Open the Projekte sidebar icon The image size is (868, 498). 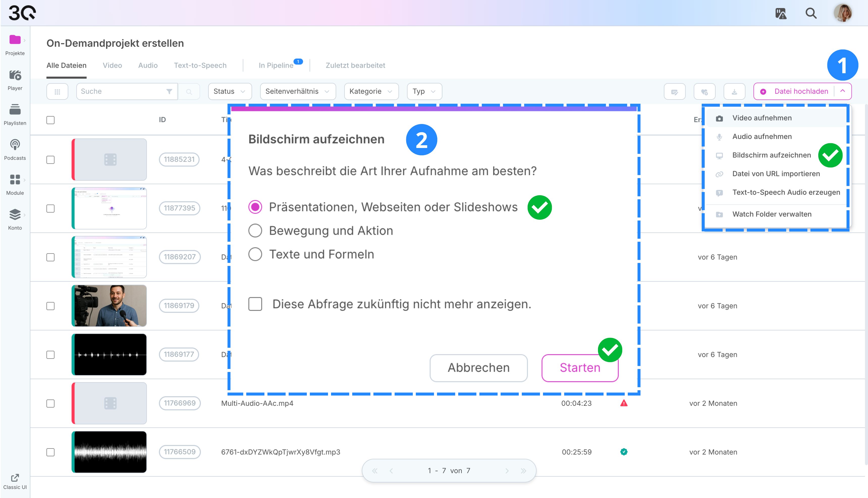click(15, 40)
